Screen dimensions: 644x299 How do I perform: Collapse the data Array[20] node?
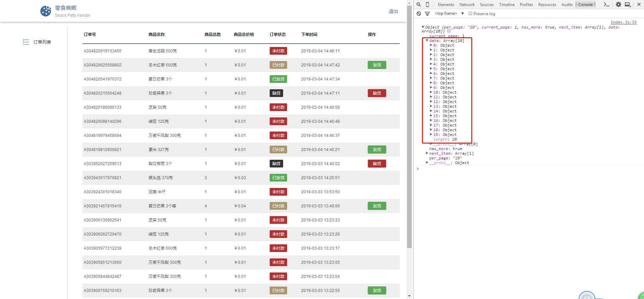[x=427, y=41]
